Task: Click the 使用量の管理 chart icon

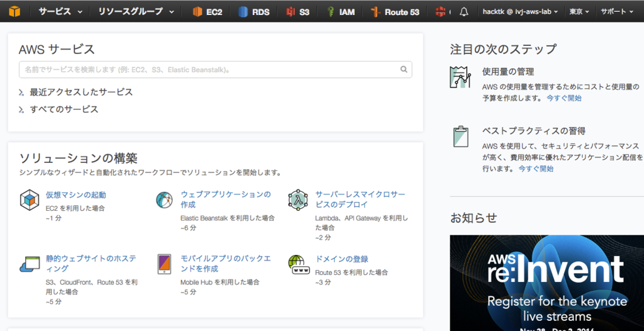Action: coord(460,77)
